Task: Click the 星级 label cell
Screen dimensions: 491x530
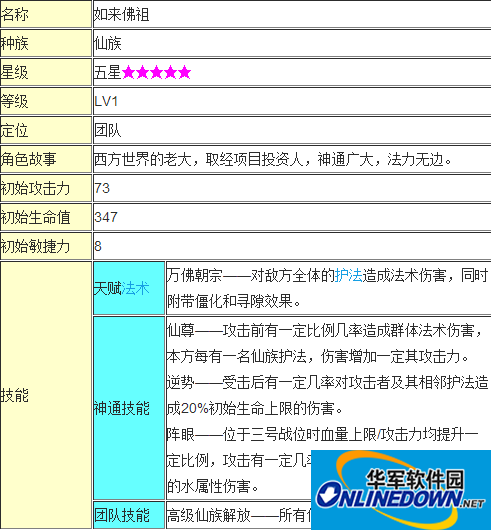Action: tap(46, 72)
